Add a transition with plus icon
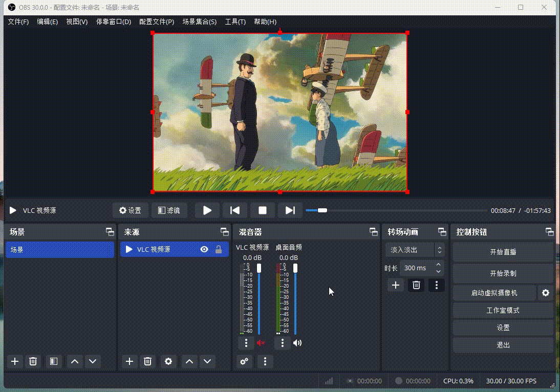This screenshot has height=392, width=560. pyautogui.click(x=395, y=285)
